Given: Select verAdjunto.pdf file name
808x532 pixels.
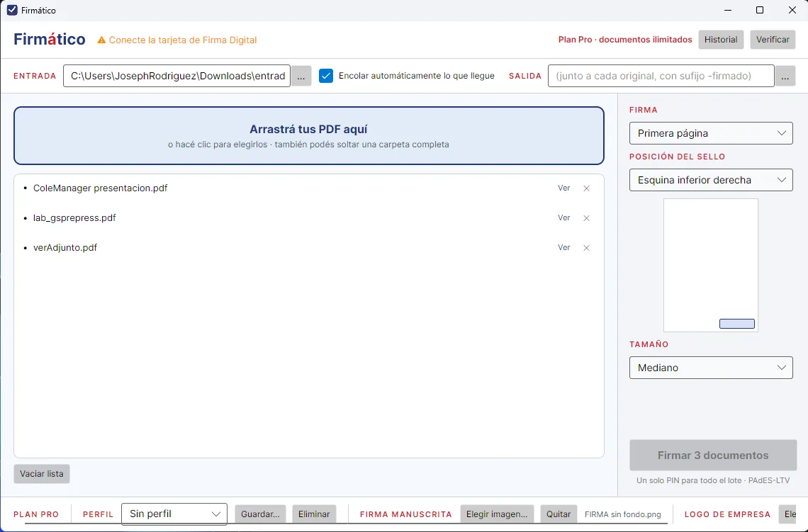Looking at the screenshot, I should coord(65,248).
